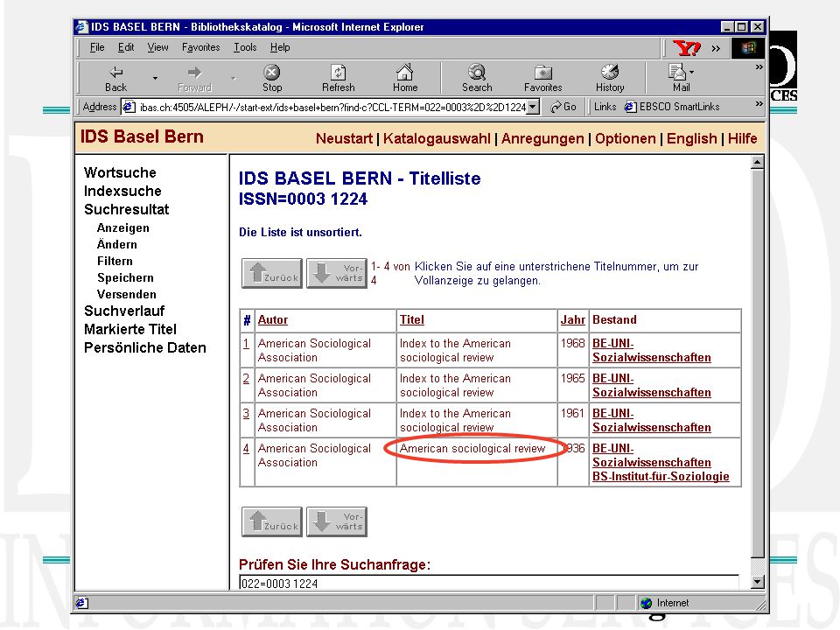Viewport: 840px width, 630px height.
Task: Open Wortsuche in the left sidebar
Action: click(x=120, y=172)
